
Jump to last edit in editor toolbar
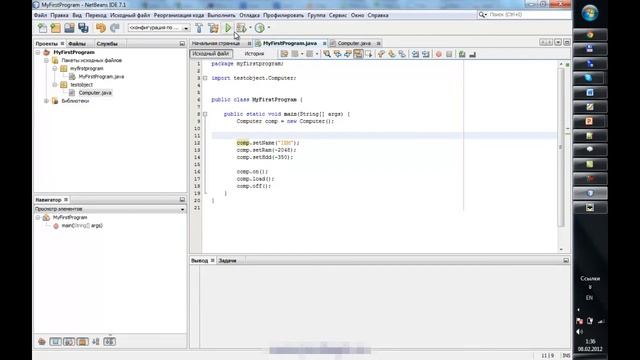284,54
